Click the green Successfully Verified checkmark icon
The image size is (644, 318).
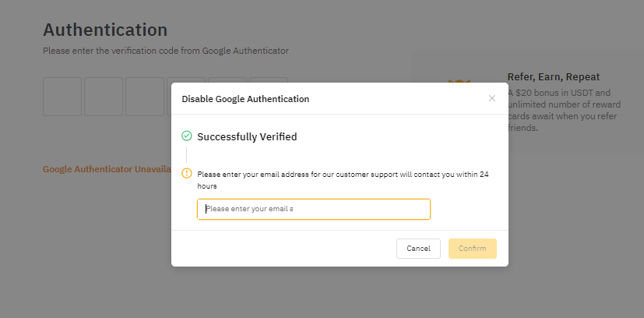[x=186, y=136]
